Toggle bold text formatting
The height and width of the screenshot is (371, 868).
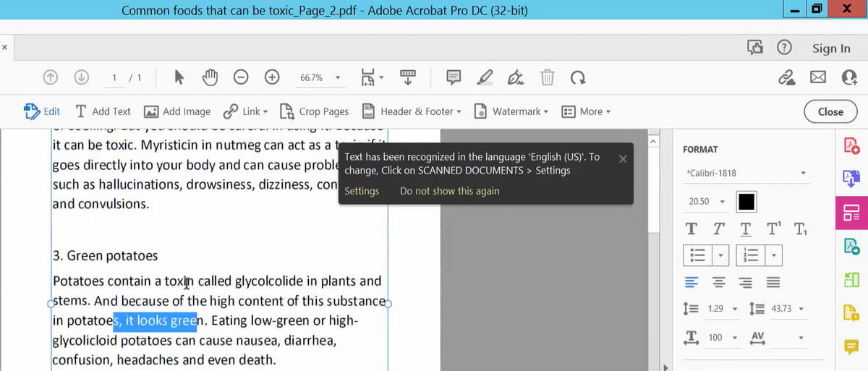692,229
